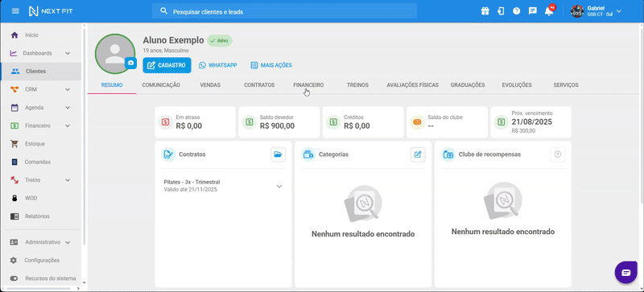Click the sidebar scroll down arrow

[x=85, y=282]
